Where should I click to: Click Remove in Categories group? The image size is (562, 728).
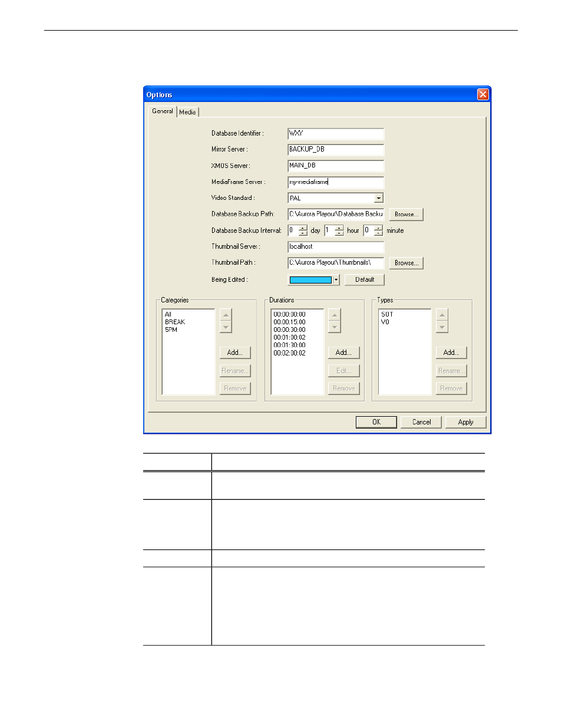[235, 388]
